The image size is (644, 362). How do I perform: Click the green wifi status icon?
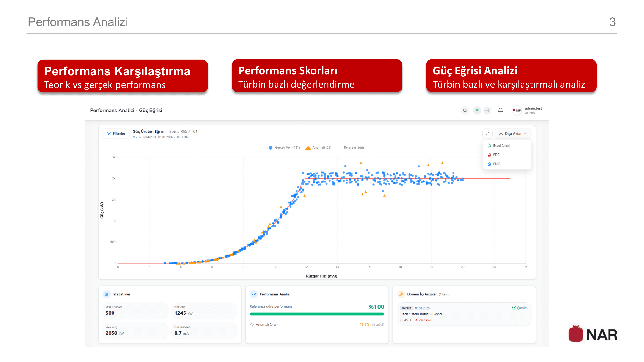[477, 111]
